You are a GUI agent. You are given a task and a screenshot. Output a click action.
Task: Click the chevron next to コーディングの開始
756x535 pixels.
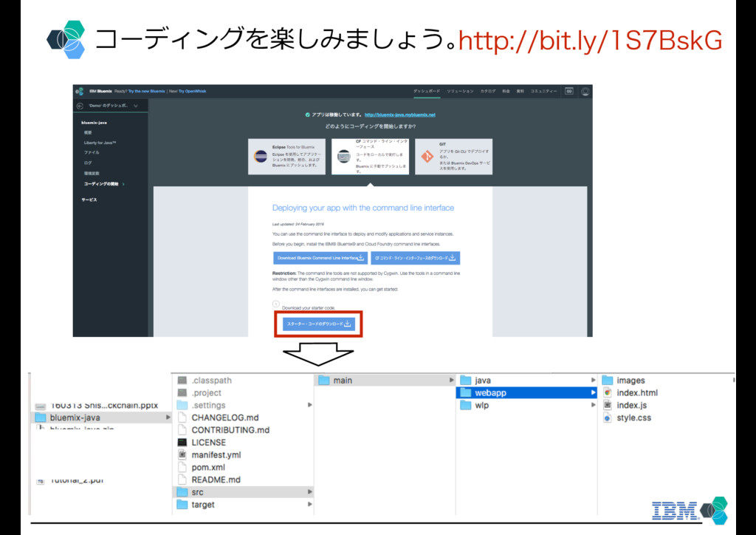tap(123, 184)
